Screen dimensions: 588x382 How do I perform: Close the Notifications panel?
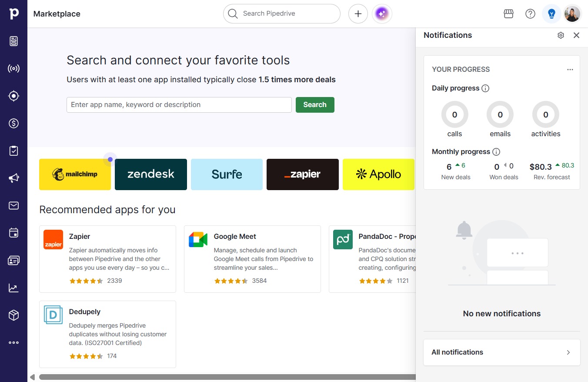(x=577, y=35)
